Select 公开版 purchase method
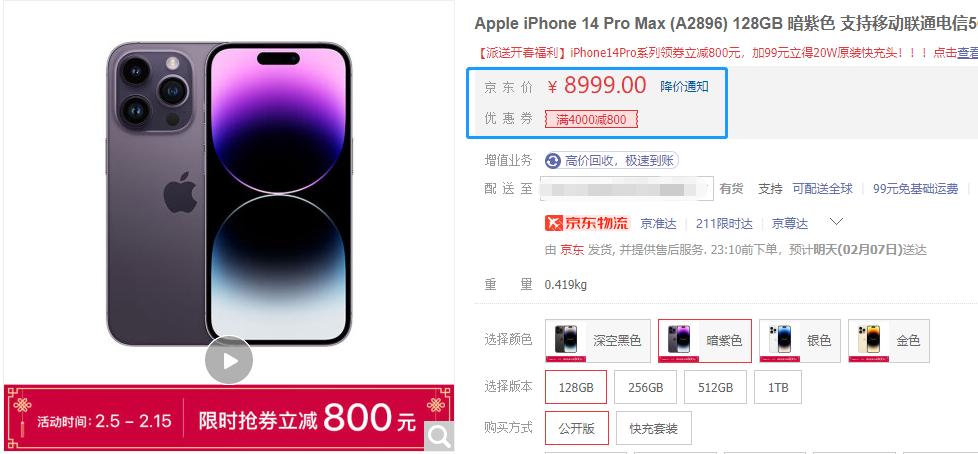The width and height of the screenshot is (978, 454). point(577,428)
